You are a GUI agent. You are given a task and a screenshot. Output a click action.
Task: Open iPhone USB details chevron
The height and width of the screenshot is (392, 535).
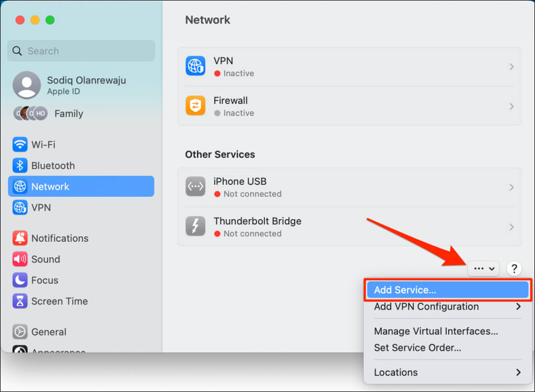(x=511, y=187)
